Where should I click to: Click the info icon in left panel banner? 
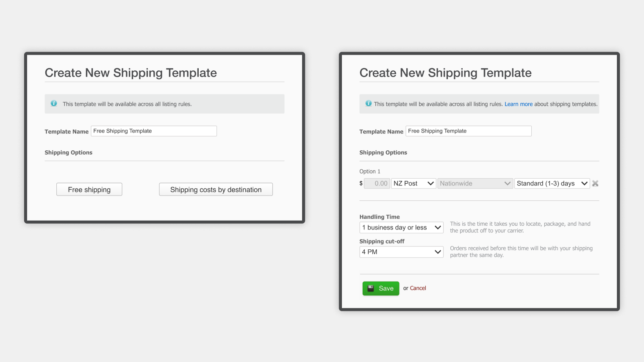click(54, 103)
